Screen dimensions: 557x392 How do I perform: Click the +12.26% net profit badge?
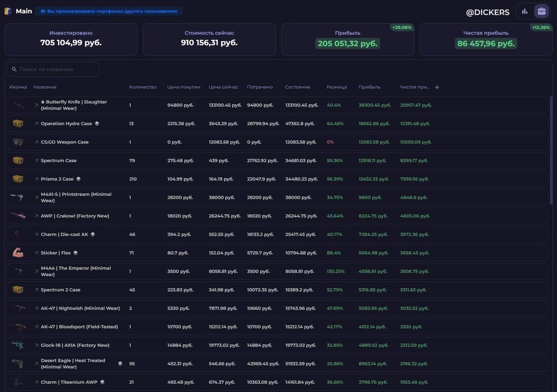(541, 27)
